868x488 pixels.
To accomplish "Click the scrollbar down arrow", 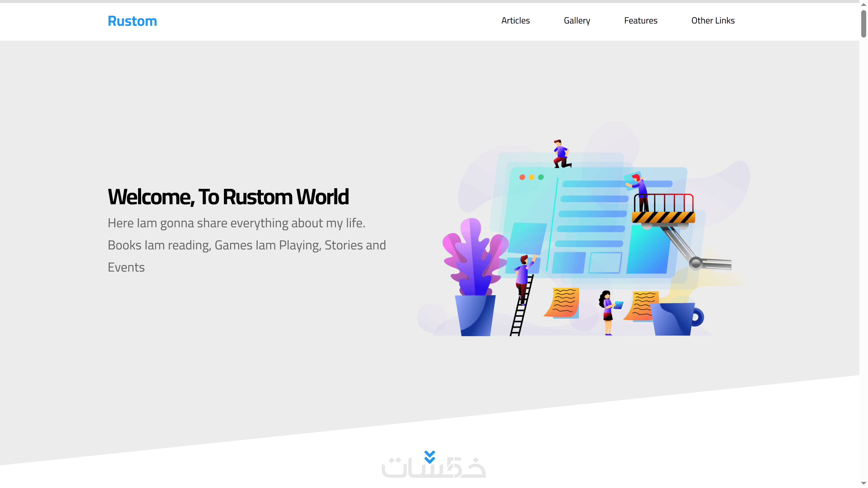I will click(x=863, y=483).
